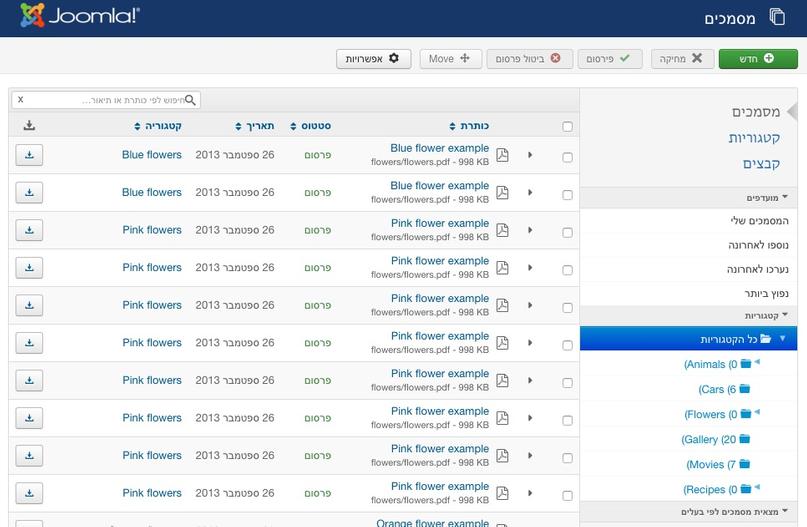Click the folder icon beside Recipes
This screenshot has height=527, width=807.
click(746, 489)
